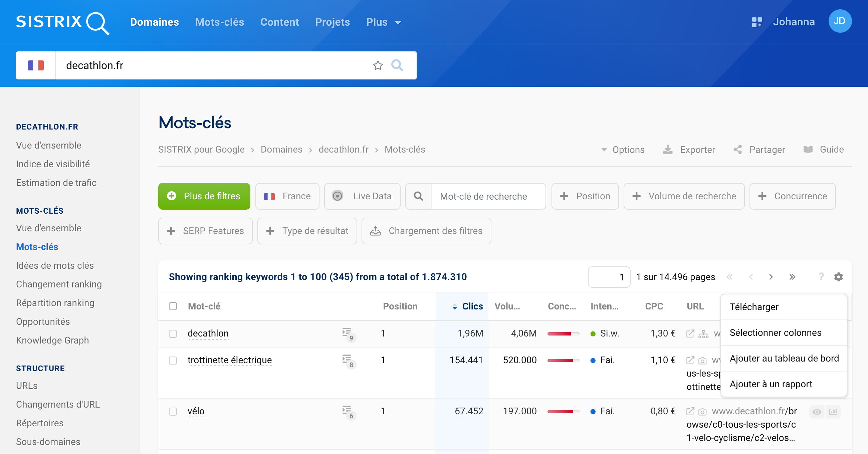The width and height of the screenshot is (868, 454).
Task: Click camera icon in trottinette électrique row
Action: [702, 361]
